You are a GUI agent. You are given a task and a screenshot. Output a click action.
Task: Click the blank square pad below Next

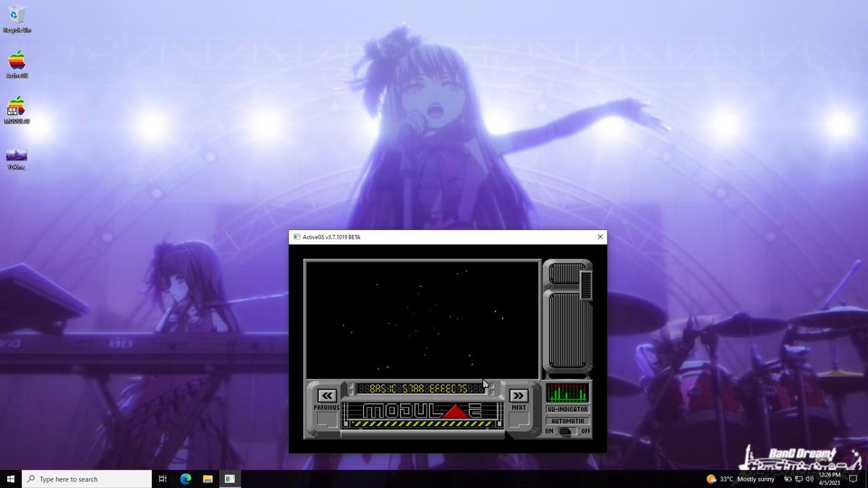tap(519, 420)
